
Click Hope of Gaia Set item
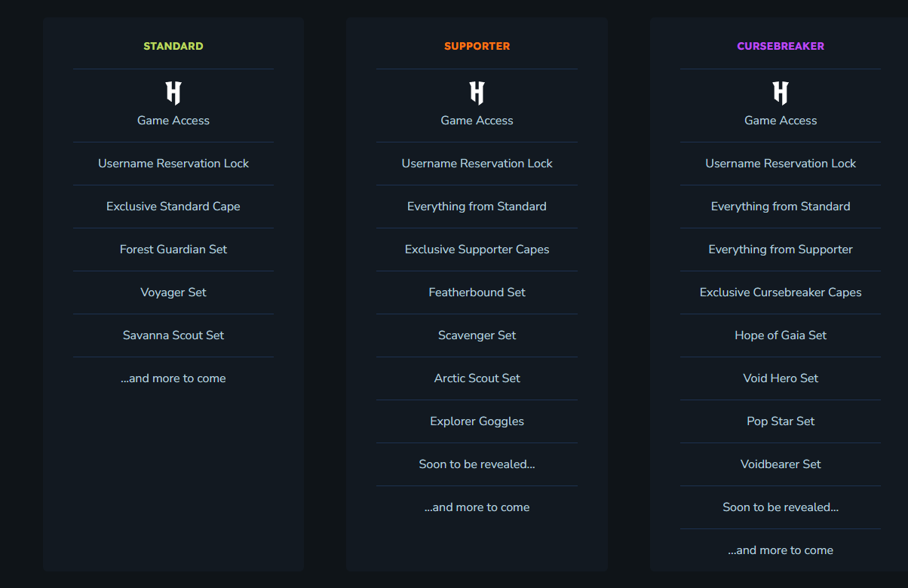(781, 335)
